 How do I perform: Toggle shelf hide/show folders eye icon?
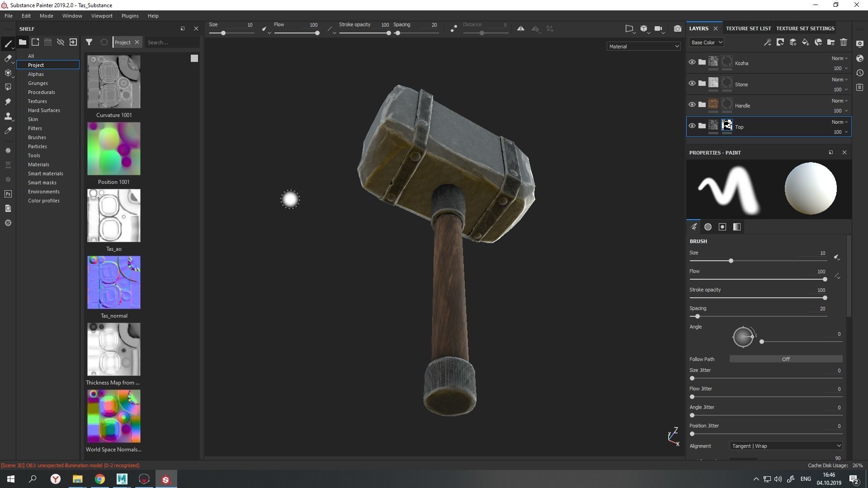(60, 42)
